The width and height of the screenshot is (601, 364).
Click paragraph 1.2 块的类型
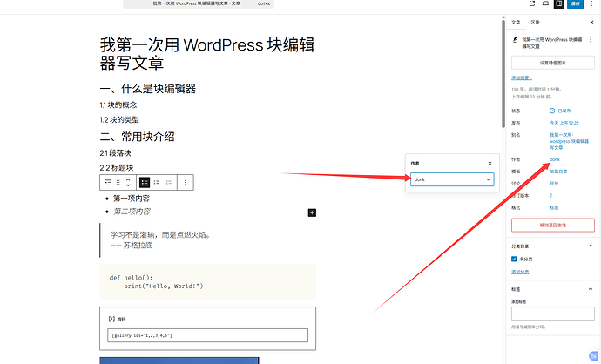(x=119, y=120)
